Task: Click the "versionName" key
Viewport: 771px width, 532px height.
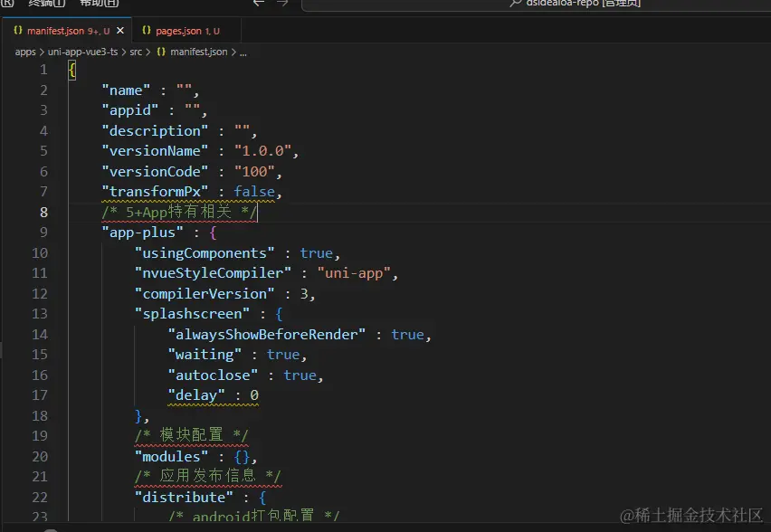Action: [x=155, y=151]
